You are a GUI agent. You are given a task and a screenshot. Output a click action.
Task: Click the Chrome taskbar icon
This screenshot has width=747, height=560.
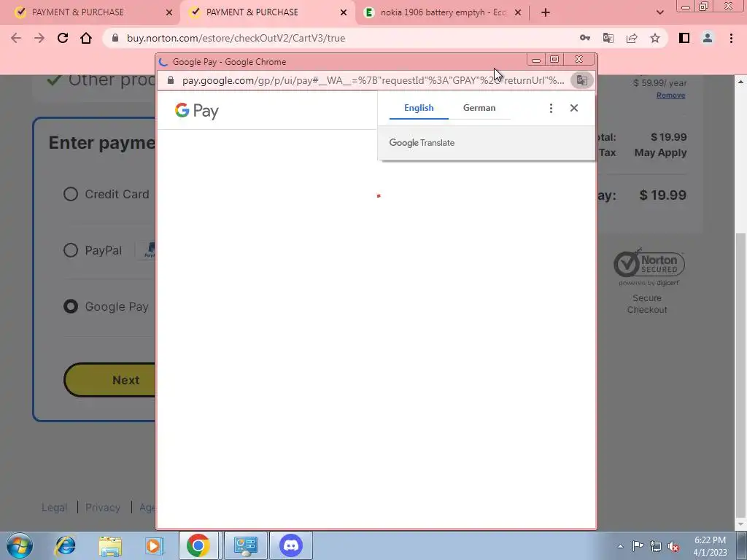tap(198, 545)
